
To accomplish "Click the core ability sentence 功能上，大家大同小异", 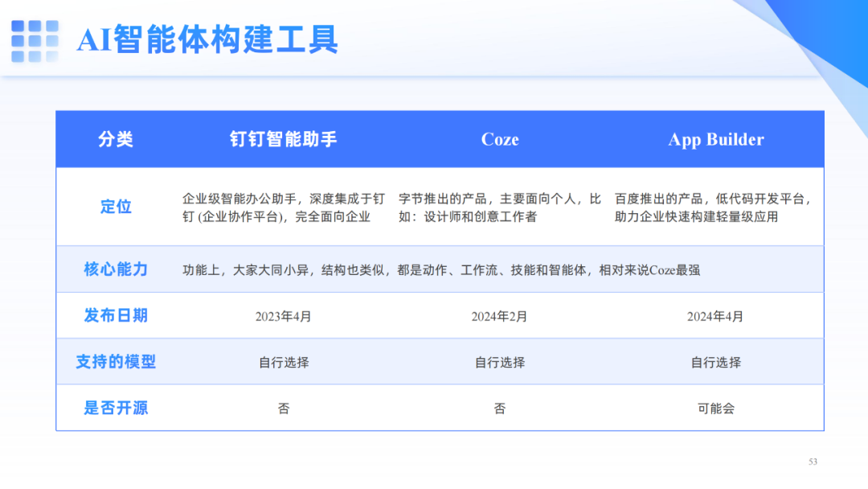I will click(x=441, y=270).
